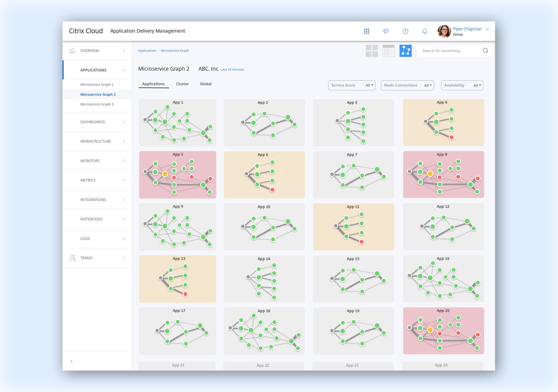Open the app switcher grid icon

pos(366,31)
